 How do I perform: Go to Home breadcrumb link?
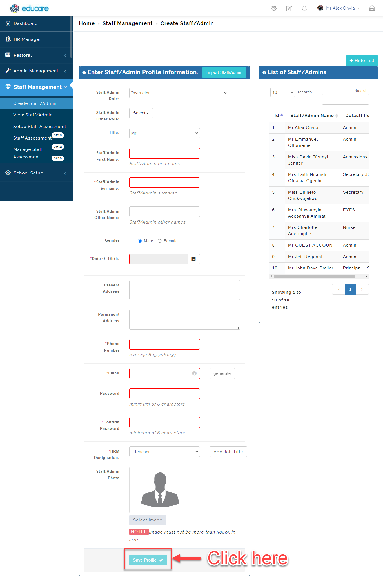[87, 23]
